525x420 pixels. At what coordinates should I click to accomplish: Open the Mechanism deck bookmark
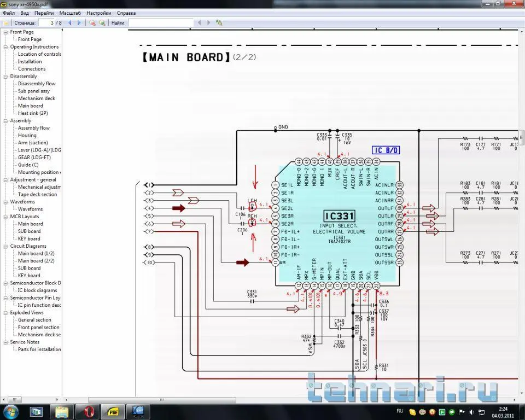point(36,98)
